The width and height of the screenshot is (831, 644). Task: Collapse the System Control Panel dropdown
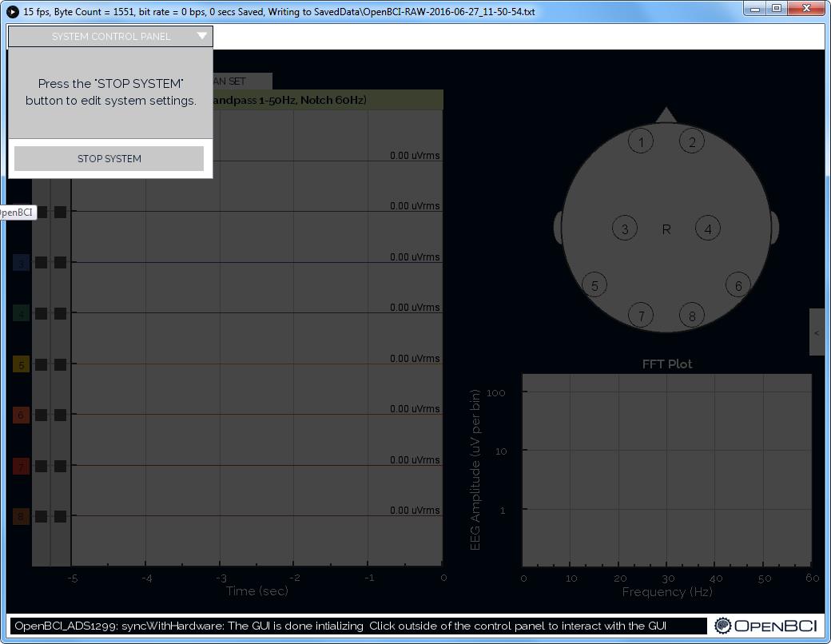click(110, 37)
